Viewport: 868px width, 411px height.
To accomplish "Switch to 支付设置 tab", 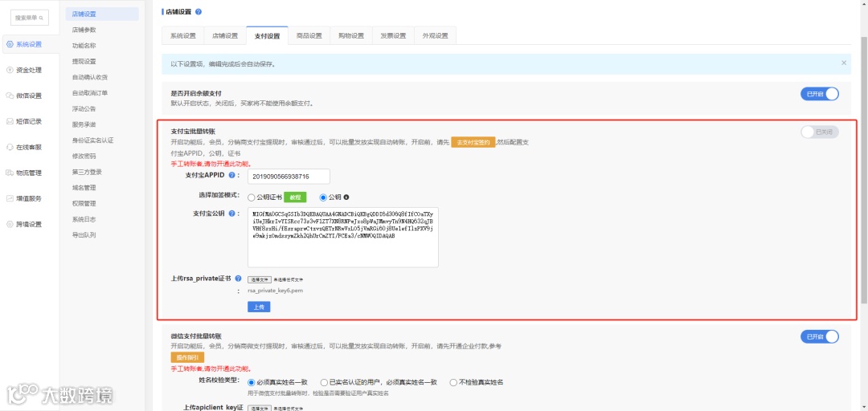I will click(x=267, y=35).
